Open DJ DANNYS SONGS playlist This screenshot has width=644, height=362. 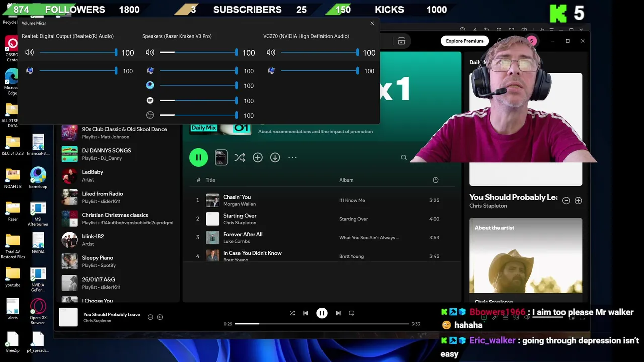click(118, 154)
